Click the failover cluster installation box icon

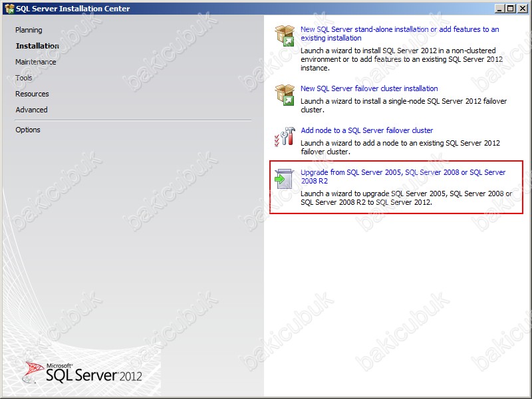click(285, 94)
